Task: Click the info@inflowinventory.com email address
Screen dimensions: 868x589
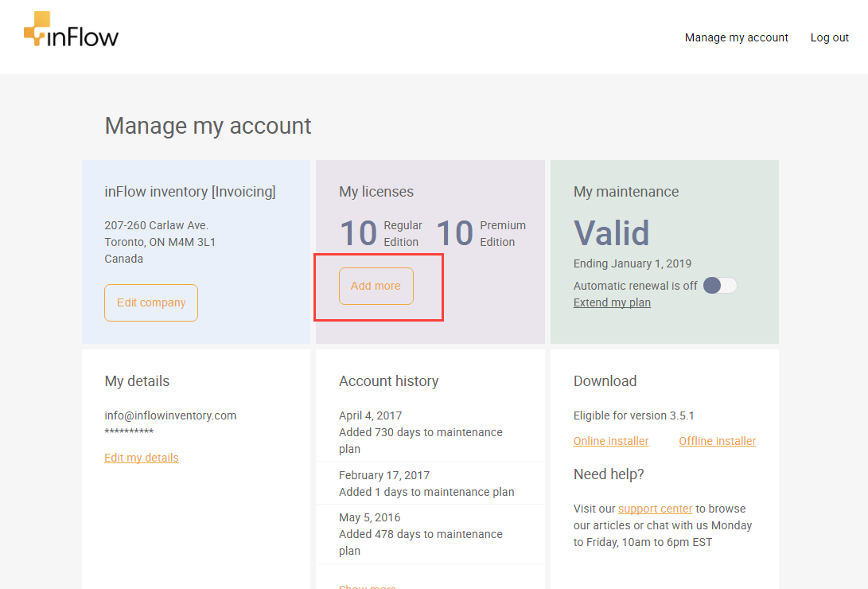Action: [x=170, y=415]
